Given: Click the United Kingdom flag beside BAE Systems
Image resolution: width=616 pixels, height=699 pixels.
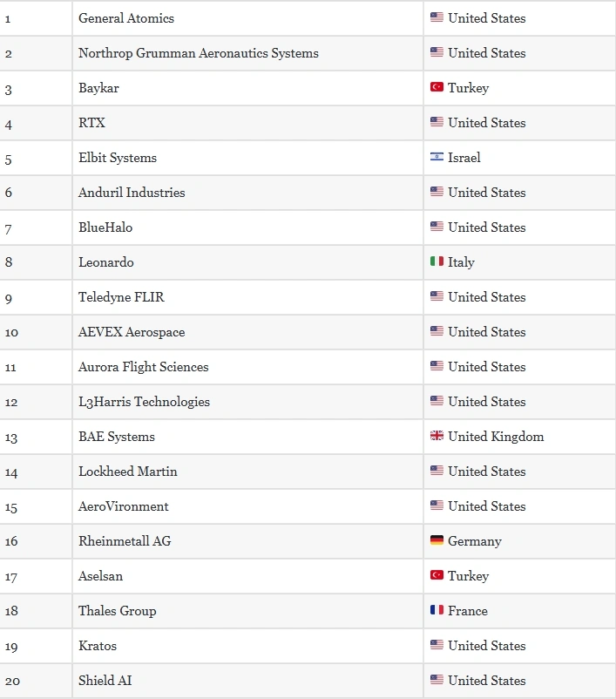Looking at the screenshot, I should coord(437,436).
